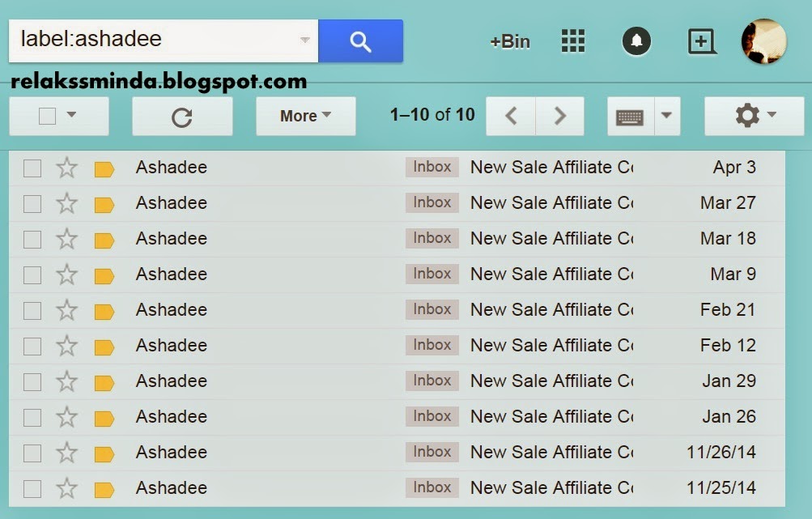Expand the search options dropdown arrow
Image resolution: width=812 pixels, height=519 pixels.
pyautogui.click(x=305, y=40)
